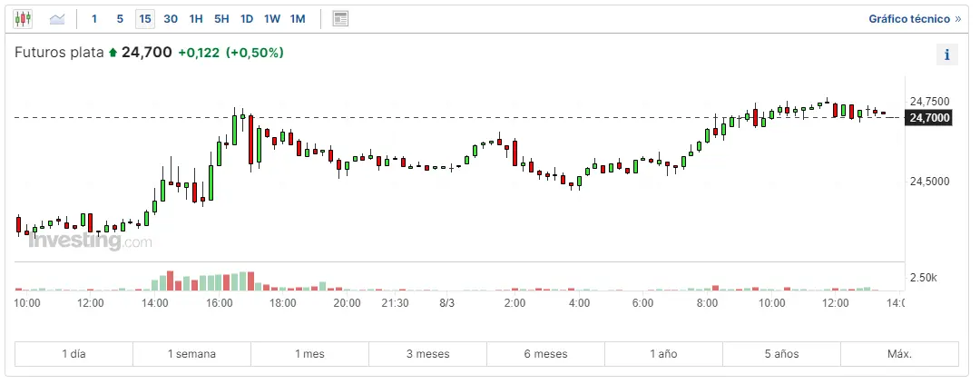Show the 5 años range
Viewport: 980px width, 384px height.
781,354
